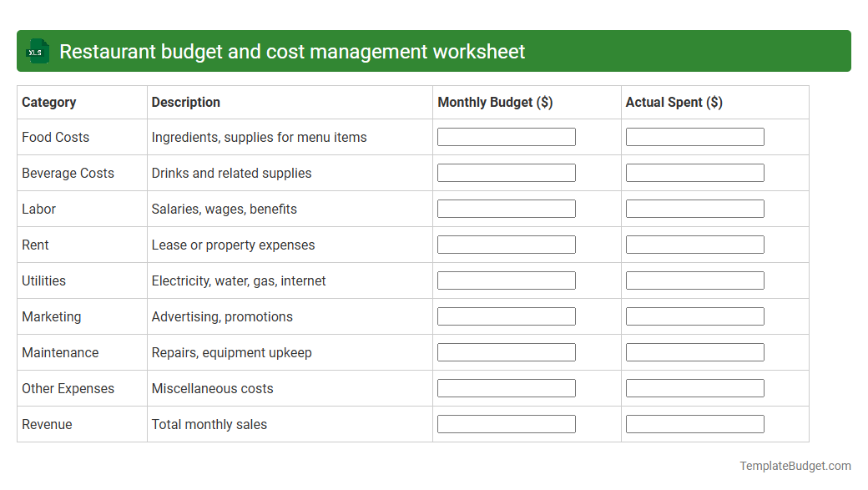Viewport: 868px width, 490px height.
Task: Click the Revenue actual spent field
Action: 694,423
